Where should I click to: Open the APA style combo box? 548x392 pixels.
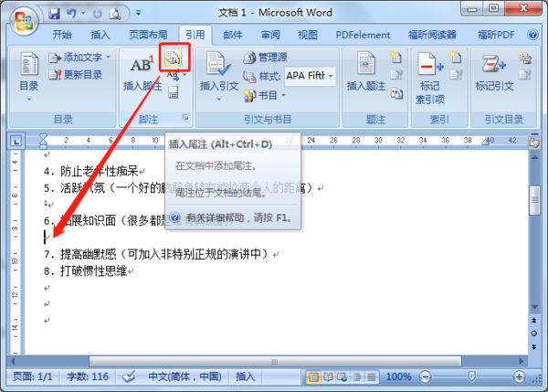(310, 76)
